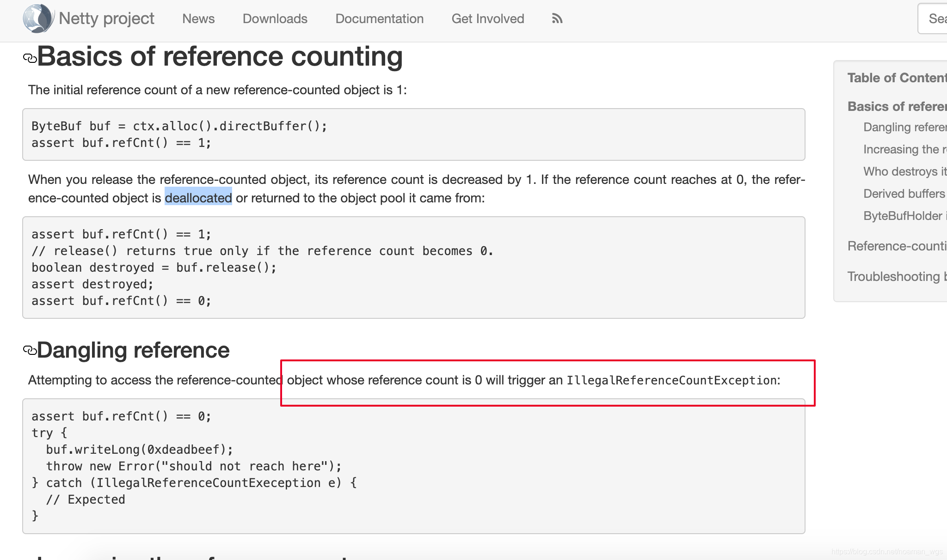Click anchor icon beside Basics of reference counting
This screenshot has height=560, width=947.
(x=30, y=58)
